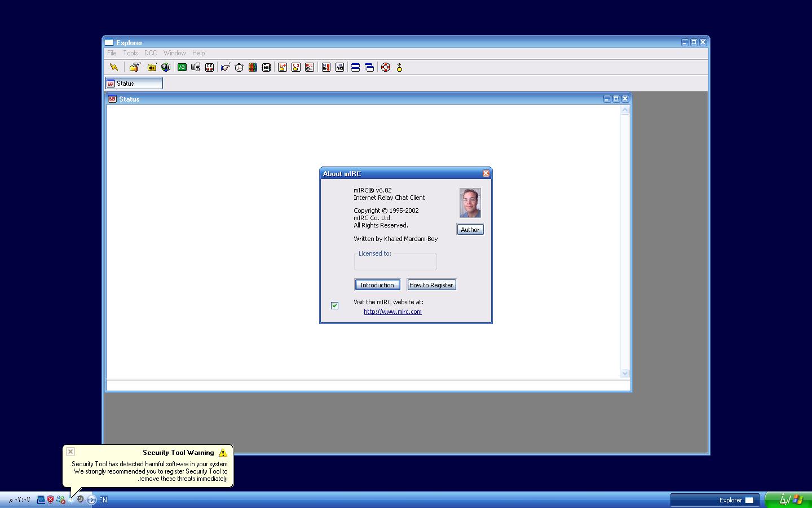Open the Timer clock icon

[x=239, y=67]
